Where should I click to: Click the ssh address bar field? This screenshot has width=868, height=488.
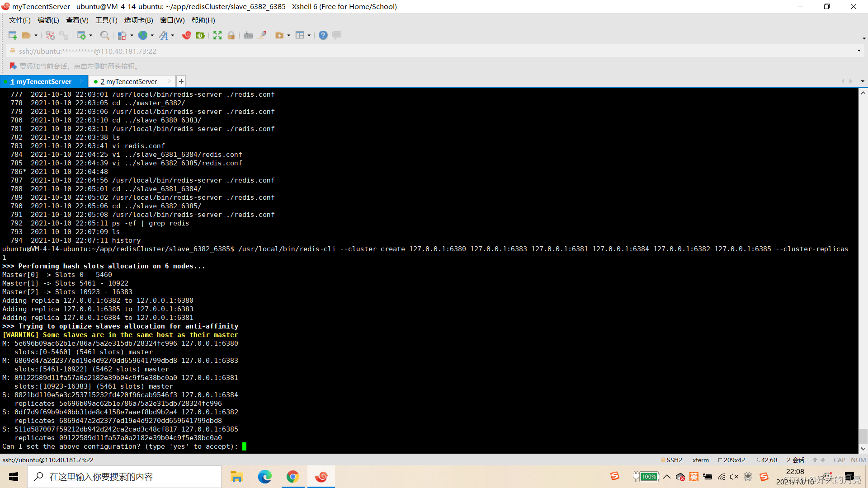pyautogui.click(x=434, y=51)
